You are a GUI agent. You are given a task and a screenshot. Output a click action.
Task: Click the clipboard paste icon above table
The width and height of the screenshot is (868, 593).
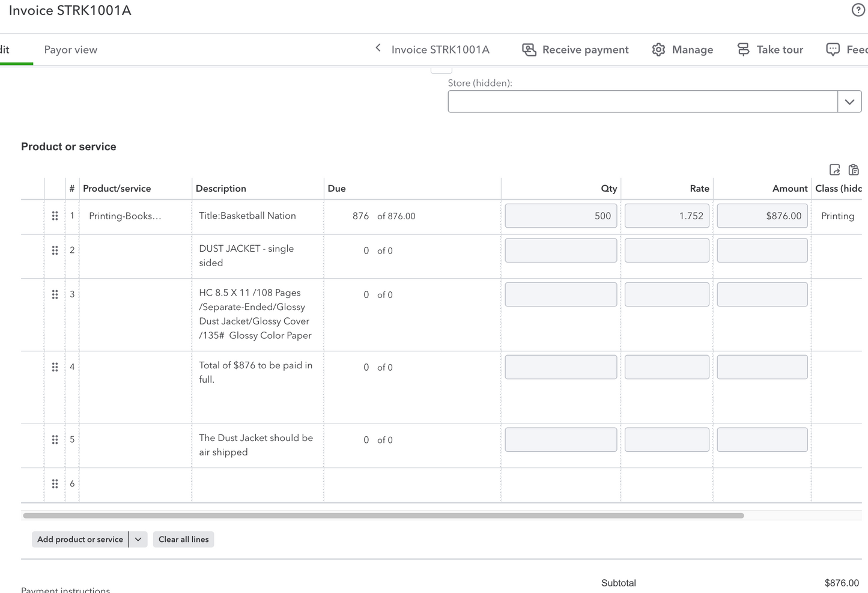854,170
